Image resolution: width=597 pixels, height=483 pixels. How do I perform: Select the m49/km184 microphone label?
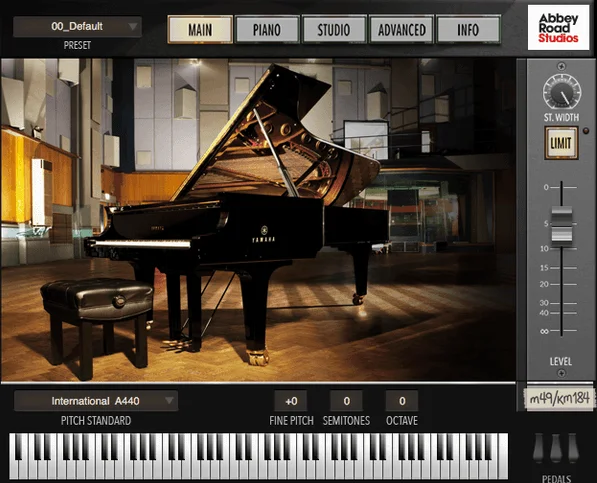(559, 399)
